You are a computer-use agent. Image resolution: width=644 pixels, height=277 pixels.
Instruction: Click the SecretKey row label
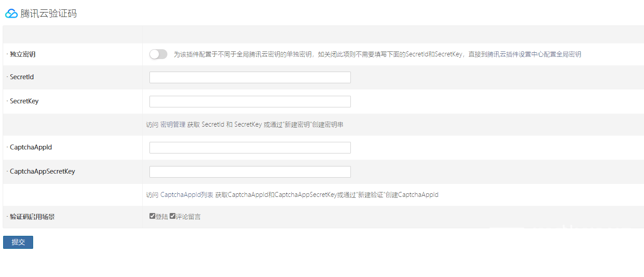[24, 101]
